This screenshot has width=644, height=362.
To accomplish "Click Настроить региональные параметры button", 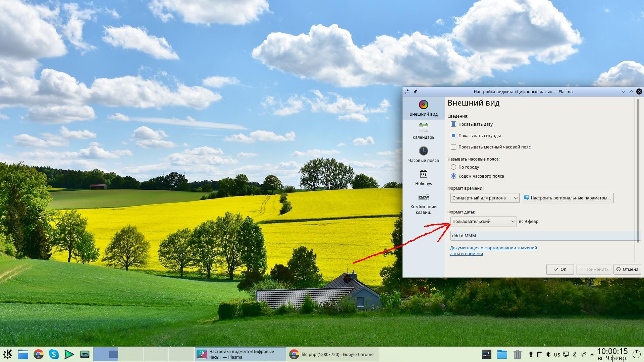I will tap(568, 198).
